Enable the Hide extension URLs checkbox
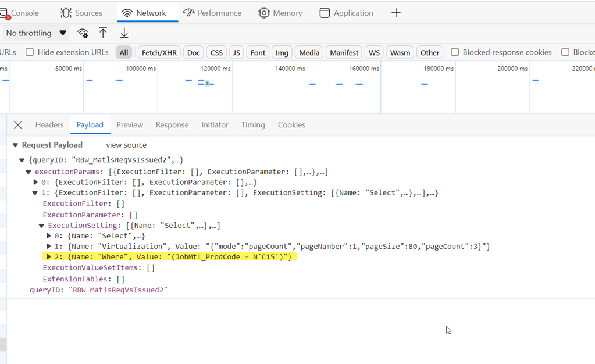 29,52
